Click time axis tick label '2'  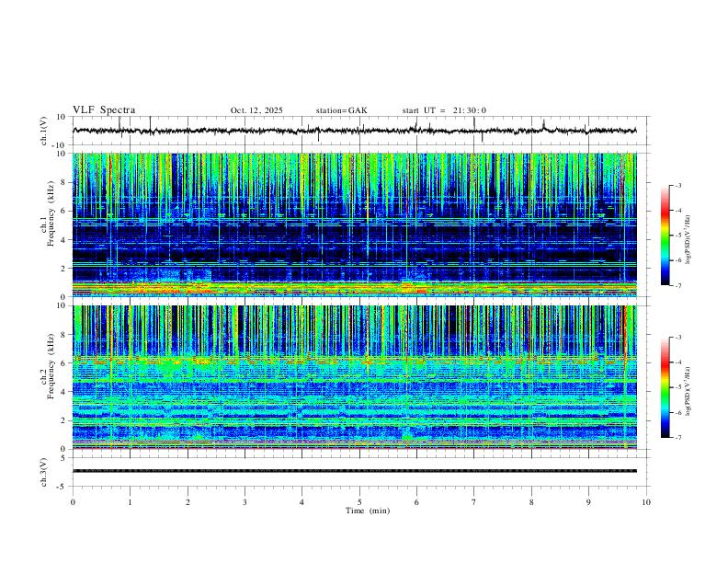tap(188, 502)
